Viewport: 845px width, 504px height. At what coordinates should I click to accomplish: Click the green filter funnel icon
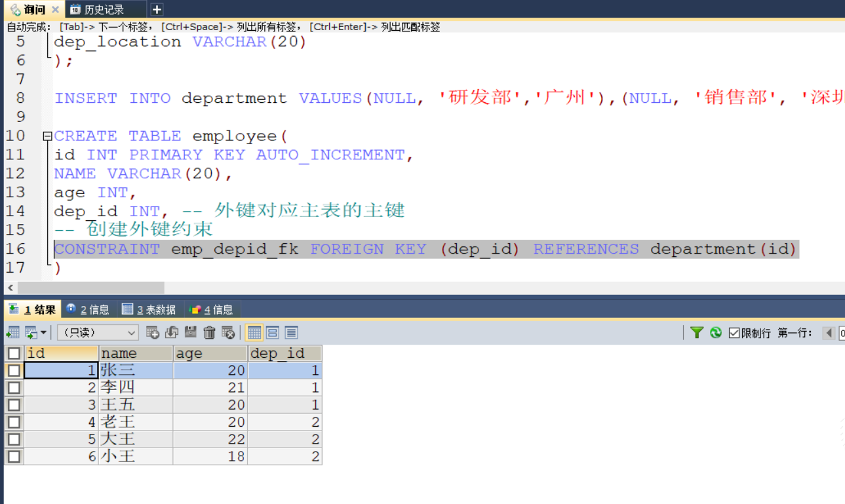pos(697,333)
